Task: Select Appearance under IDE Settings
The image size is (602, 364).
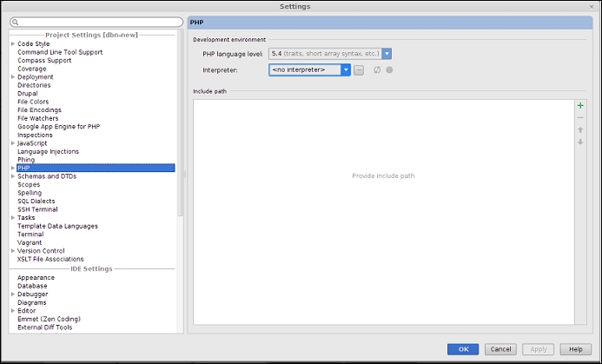Action: [x=36, y=278]
